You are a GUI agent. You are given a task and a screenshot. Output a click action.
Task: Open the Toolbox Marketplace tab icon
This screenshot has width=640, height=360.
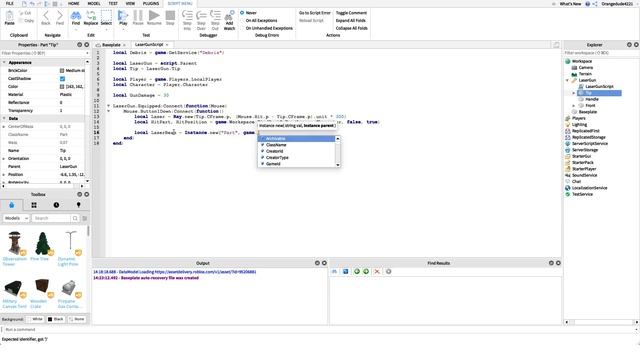point(11,205)
